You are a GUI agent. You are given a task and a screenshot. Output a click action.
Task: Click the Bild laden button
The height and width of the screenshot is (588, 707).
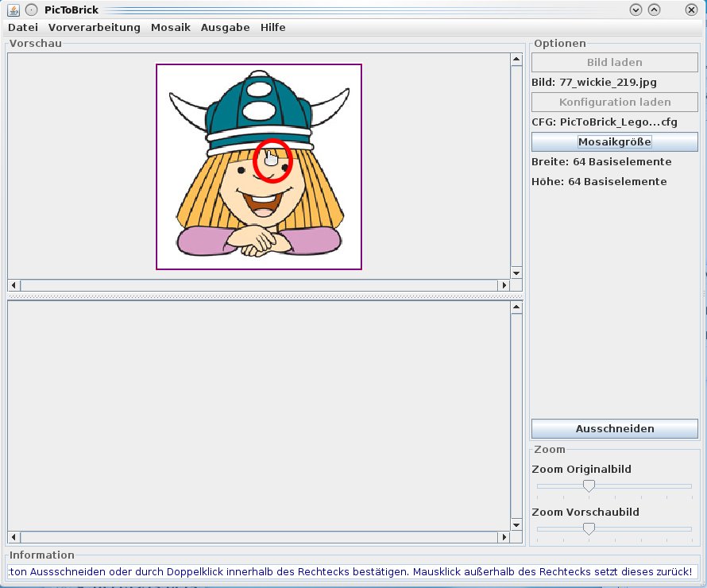click(615, 62)
